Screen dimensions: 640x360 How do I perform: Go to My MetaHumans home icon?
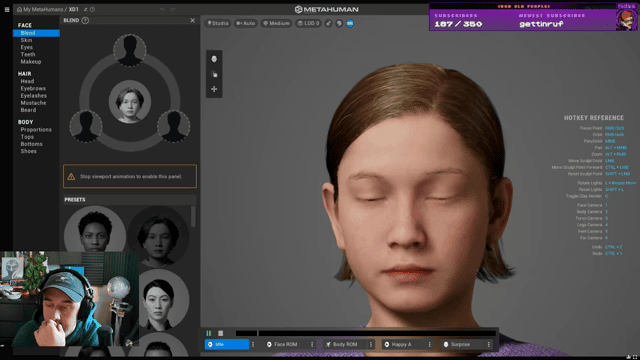19,9
